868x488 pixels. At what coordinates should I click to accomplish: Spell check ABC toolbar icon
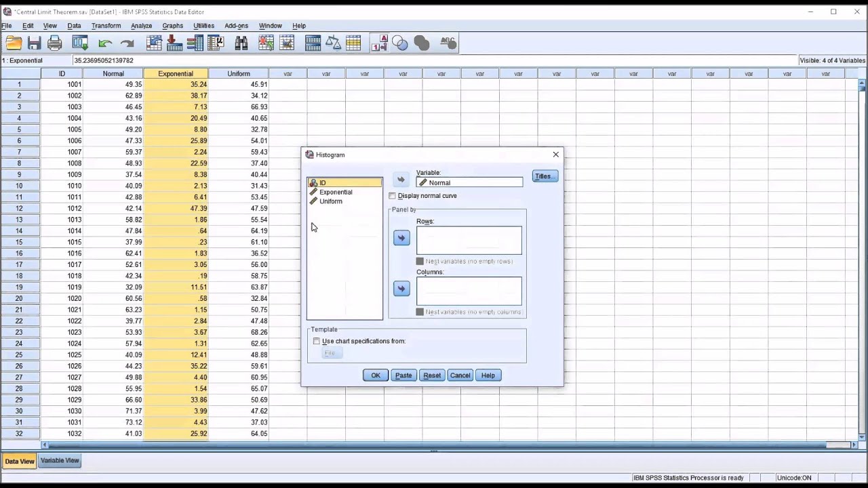pos(448,43)
